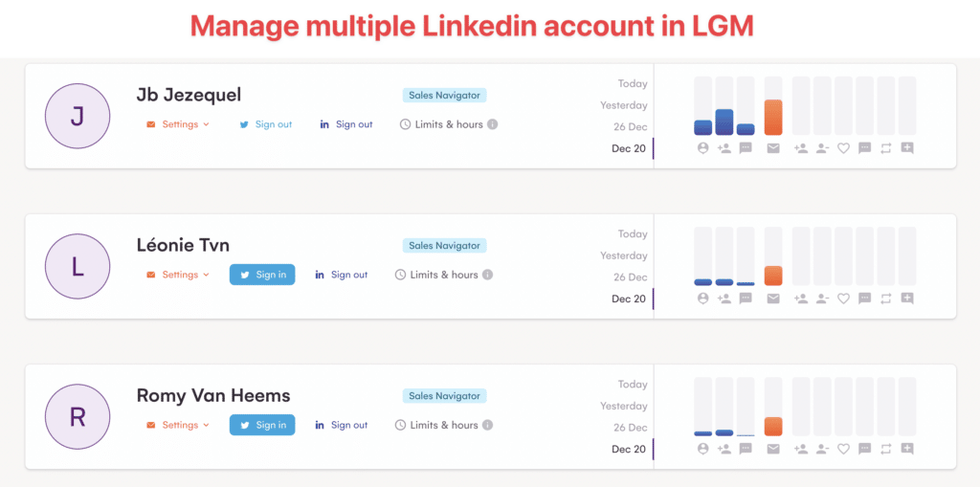Sign out of LinkedIn for Léonie Tvn
The height and width of the screenshot is (487, 980).
pyautogui.click(x=342, y=275)
